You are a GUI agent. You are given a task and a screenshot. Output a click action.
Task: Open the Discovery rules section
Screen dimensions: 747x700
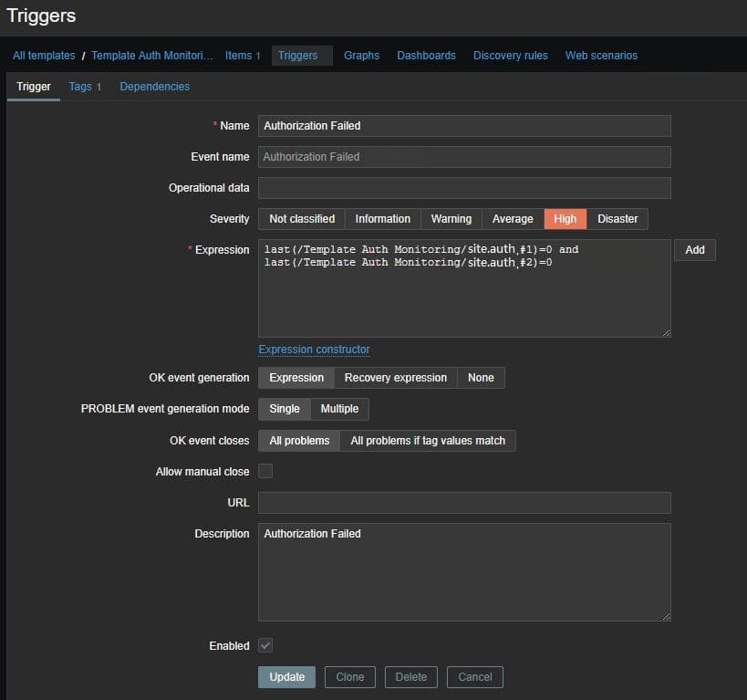[x=510, y=56]
